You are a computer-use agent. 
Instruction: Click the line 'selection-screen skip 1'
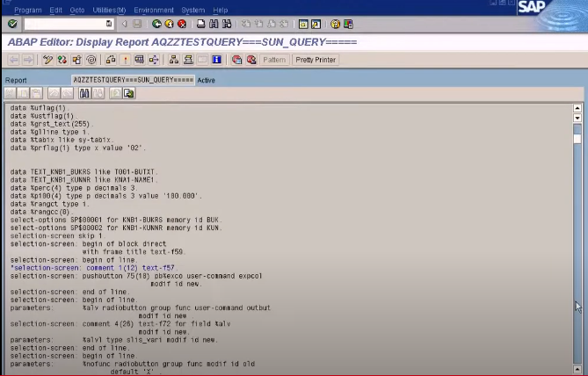pos(58,235)
